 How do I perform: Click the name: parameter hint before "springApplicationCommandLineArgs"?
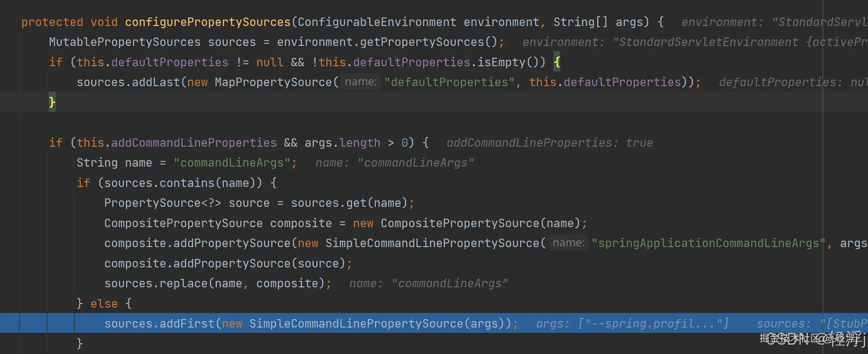568,243
